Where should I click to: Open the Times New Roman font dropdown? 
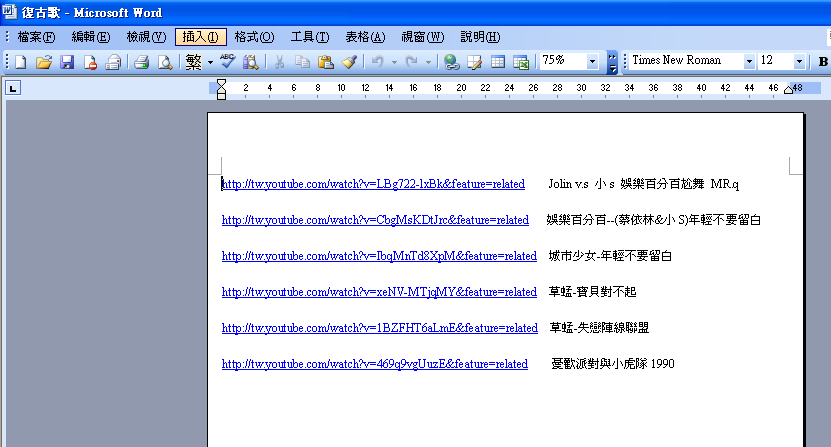[749, 61]
